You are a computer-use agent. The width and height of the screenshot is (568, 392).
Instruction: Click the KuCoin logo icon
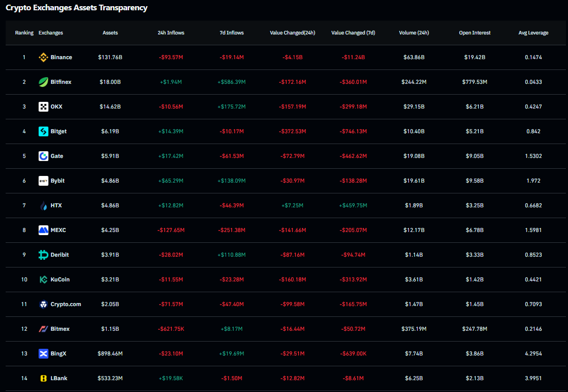[x=43, y=279]
